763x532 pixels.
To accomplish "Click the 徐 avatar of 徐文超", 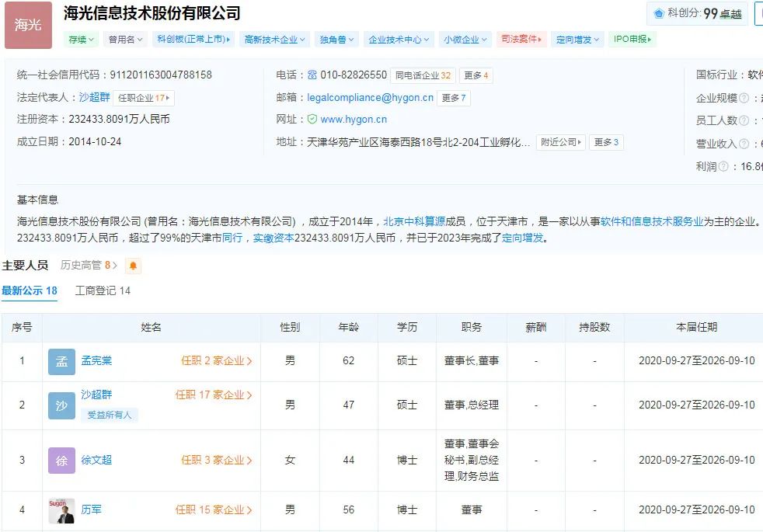I will click(62, 460).
